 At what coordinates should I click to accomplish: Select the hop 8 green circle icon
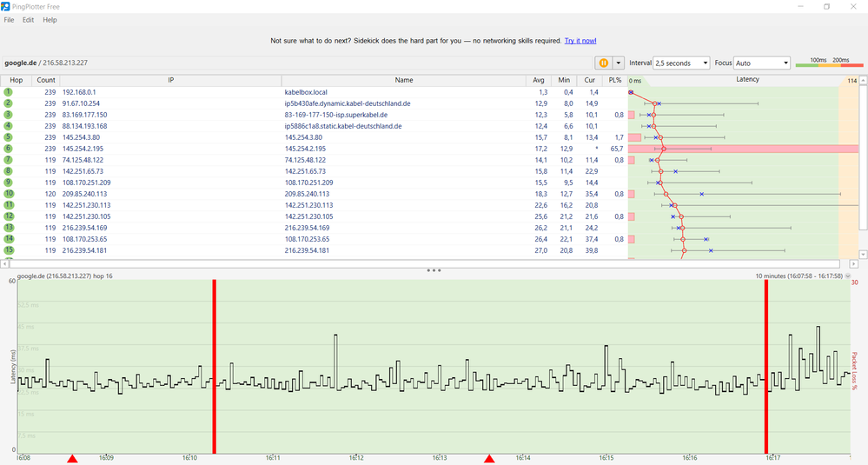[8, 171]
